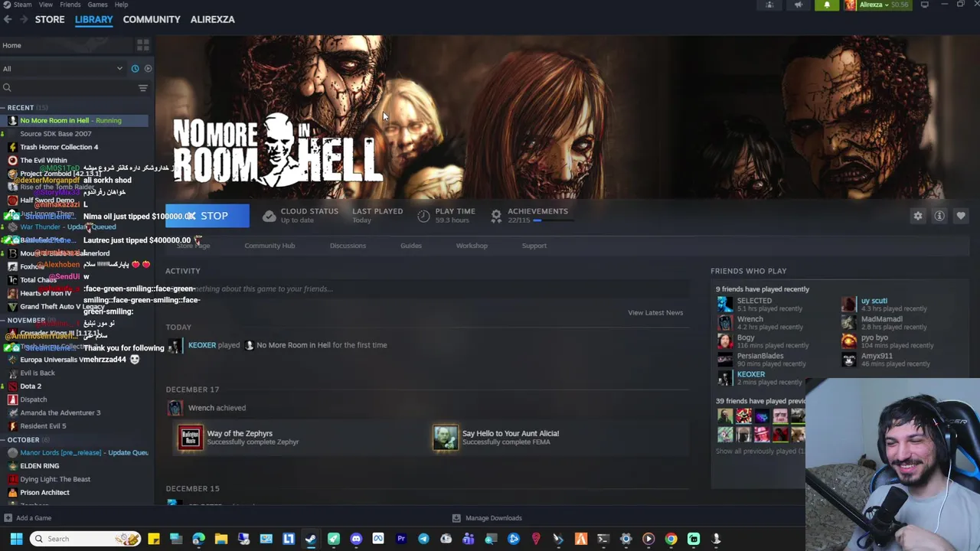Select Amanda the Adventurer 3

(x=60, y=413)
